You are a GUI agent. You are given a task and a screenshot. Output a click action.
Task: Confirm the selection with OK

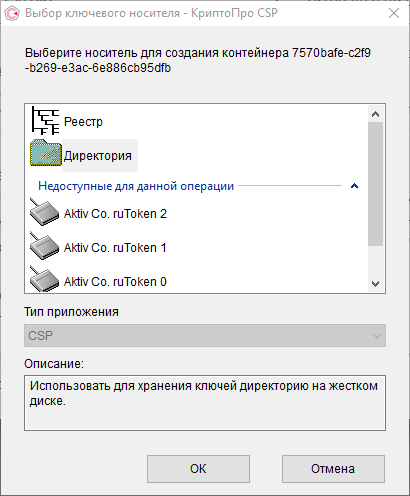tap(198, 469)
